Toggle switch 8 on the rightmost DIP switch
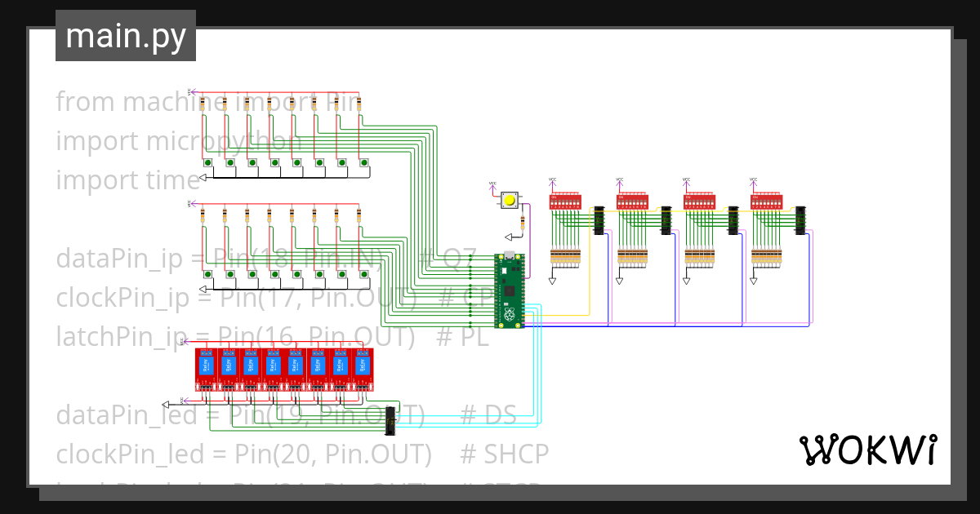The width and height of the screenshot is (980, 514). pyautogui.click(x=781, y=202)
